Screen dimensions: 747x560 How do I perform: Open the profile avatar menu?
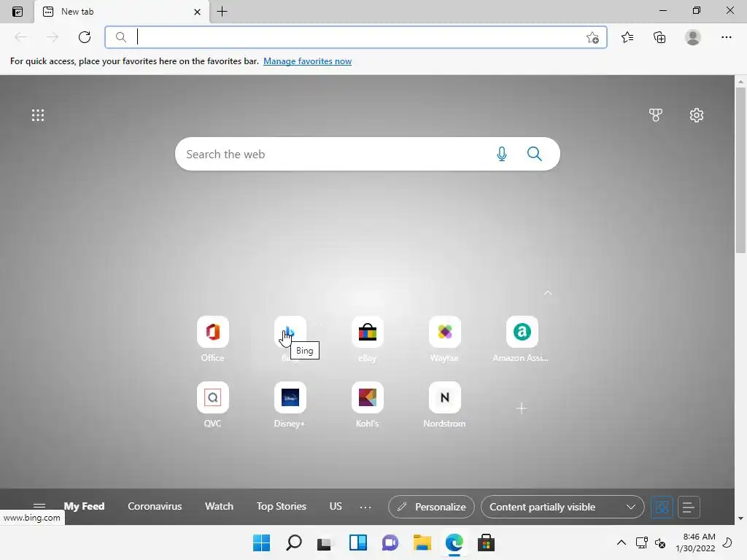click(x=693, y=37)
